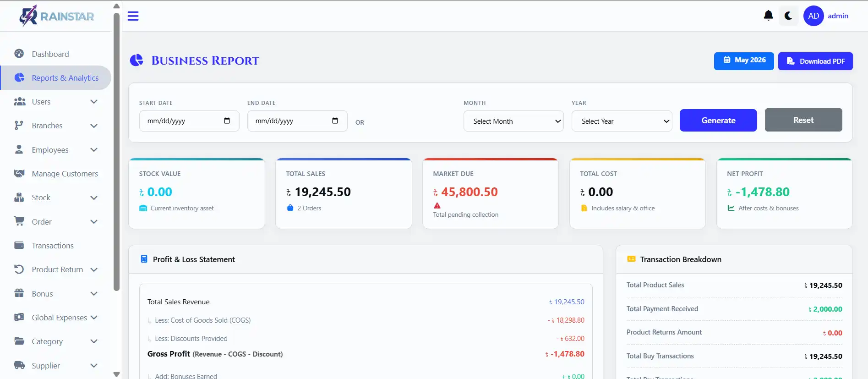Expand the Branches submenu chevron
This screenshot has width=868, height=379.
pos(94,126)
